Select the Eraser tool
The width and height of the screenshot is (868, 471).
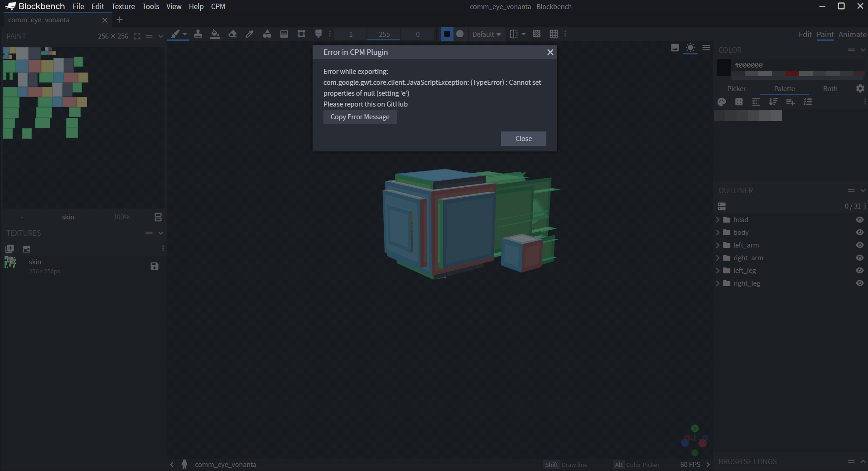(x=232, y=34)
